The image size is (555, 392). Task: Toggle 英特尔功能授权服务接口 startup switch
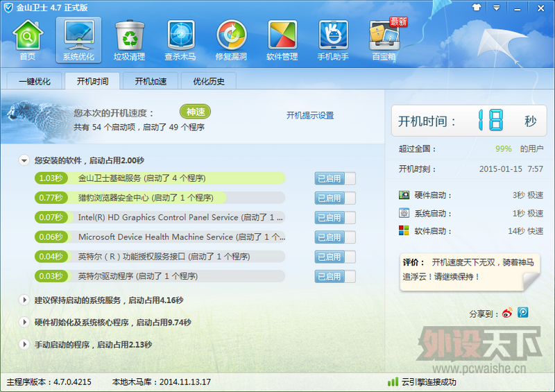click(x=335, y=257)
